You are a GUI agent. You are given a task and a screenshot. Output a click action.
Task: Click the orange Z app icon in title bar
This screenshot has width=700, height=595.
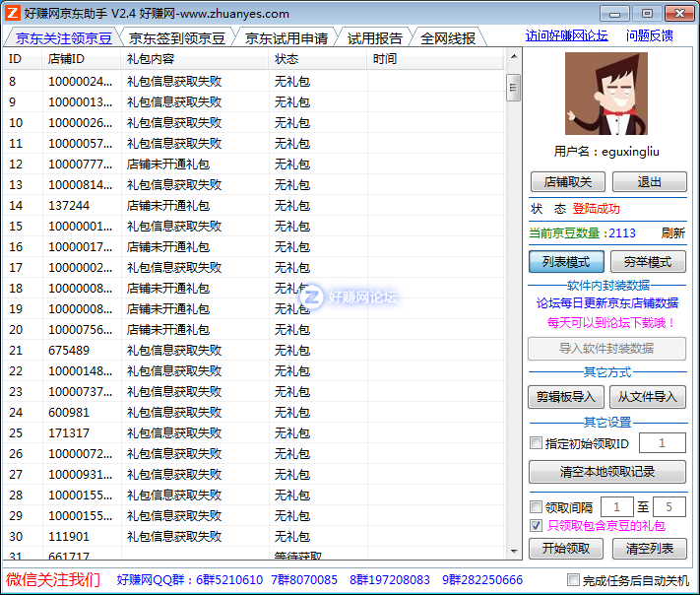point(12,13)
